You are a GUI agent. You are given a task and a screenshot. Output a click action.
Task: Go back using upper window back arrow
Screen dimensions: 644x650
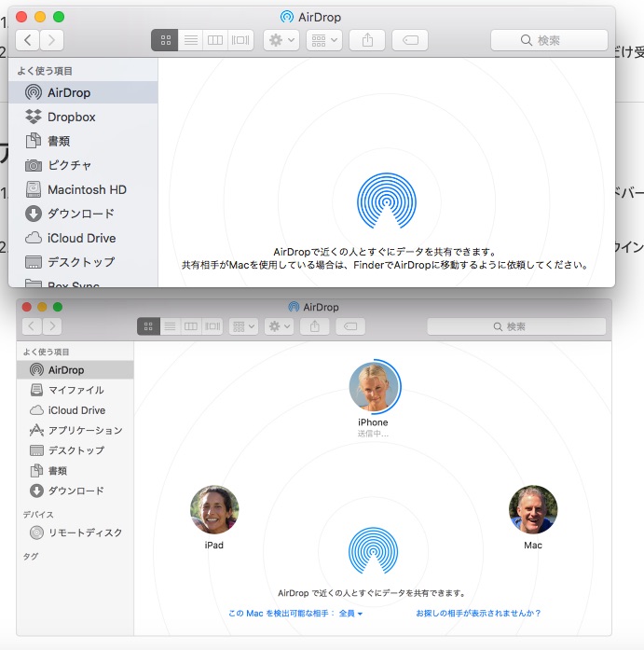[29, 40]
